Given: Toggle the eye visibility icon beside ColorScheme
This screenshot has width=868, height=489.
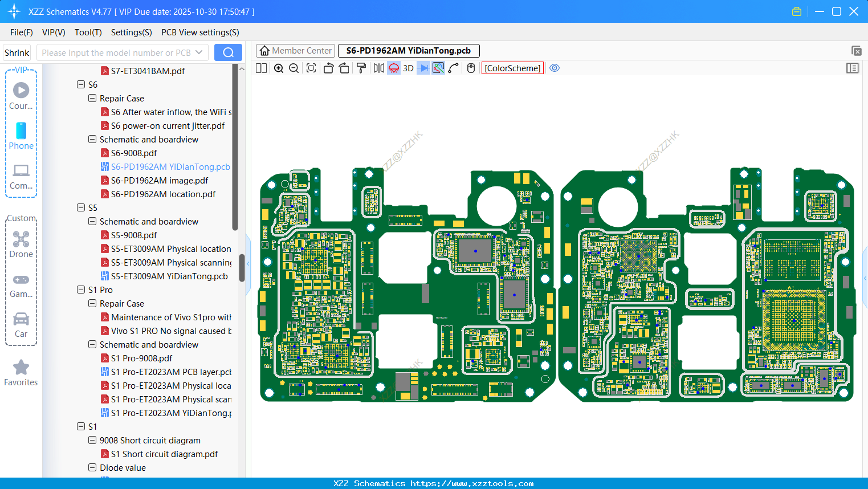Looking at the screenshot, I should 554,68.
